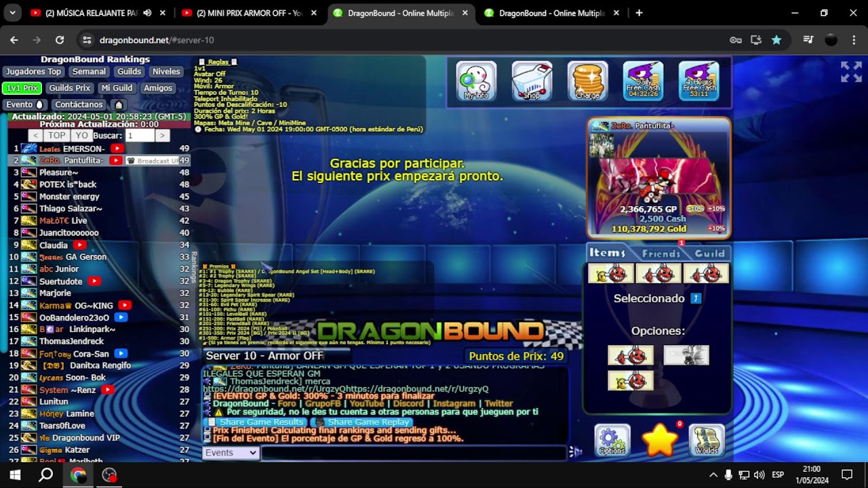The width and height of the screenshot is (868, 488).
Task: Select the 1v1 Prix ranking
Action: pos(22,88)
